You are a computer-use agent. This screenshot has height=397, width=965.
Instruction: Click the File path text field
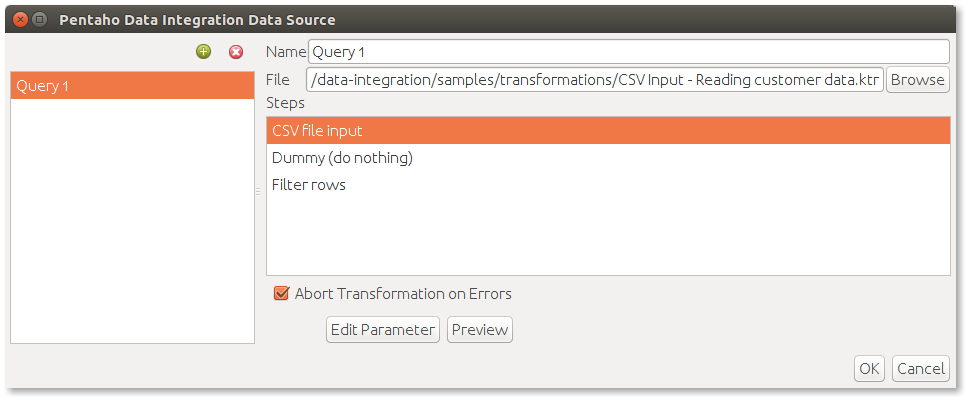[595, 80]
